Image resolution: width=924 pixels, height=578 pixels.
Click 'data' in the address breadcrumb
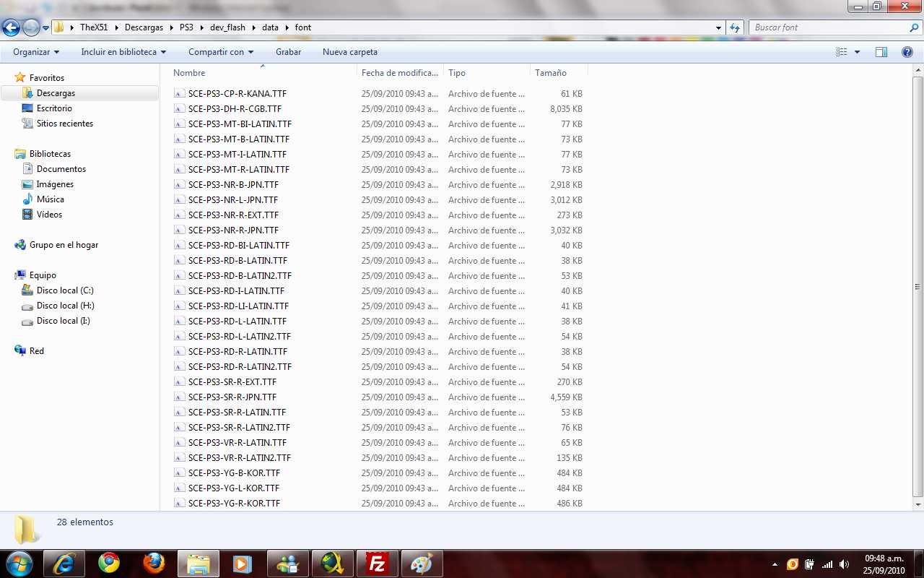270,27
